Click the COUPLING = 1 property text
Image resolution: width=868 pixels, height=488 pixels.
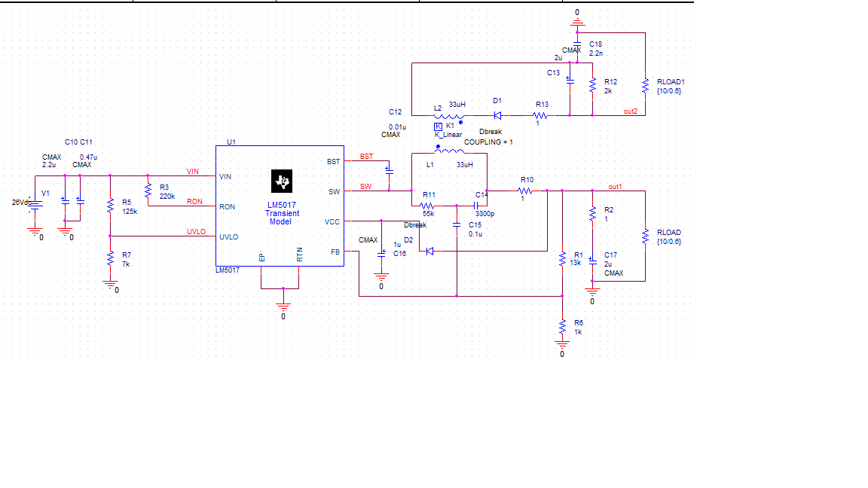click(x=488, y=142)
